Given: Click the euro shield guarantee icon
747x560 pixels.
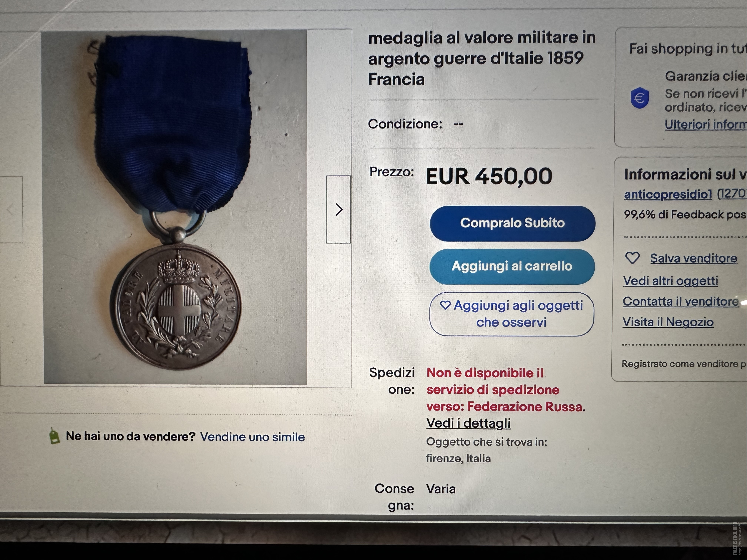Looking at the screenshot, I should tap(640, 98).
